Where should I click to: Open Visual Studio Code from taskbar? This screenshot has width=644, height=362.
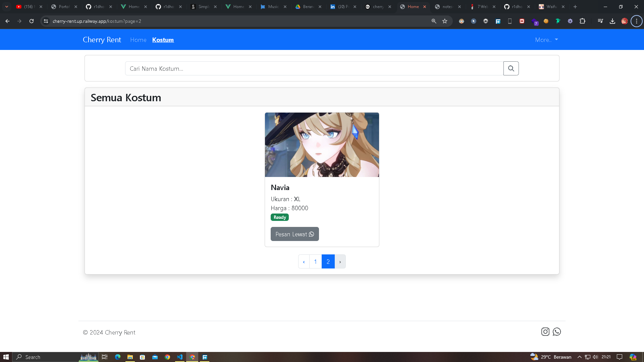[180, 357]
